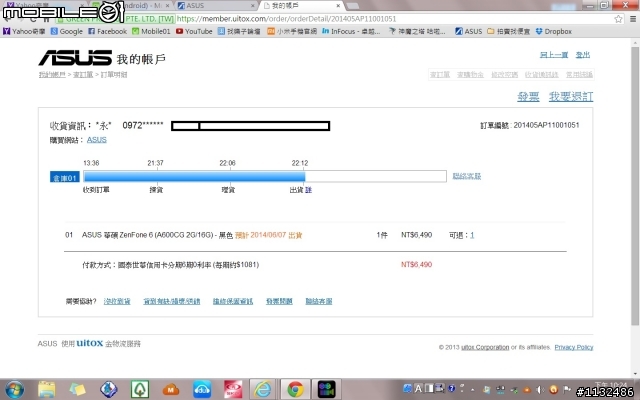The width and height of the screenshot is (640, 400).
Task: Click the returnable quantity link 1
Action: tap(472, 235)
